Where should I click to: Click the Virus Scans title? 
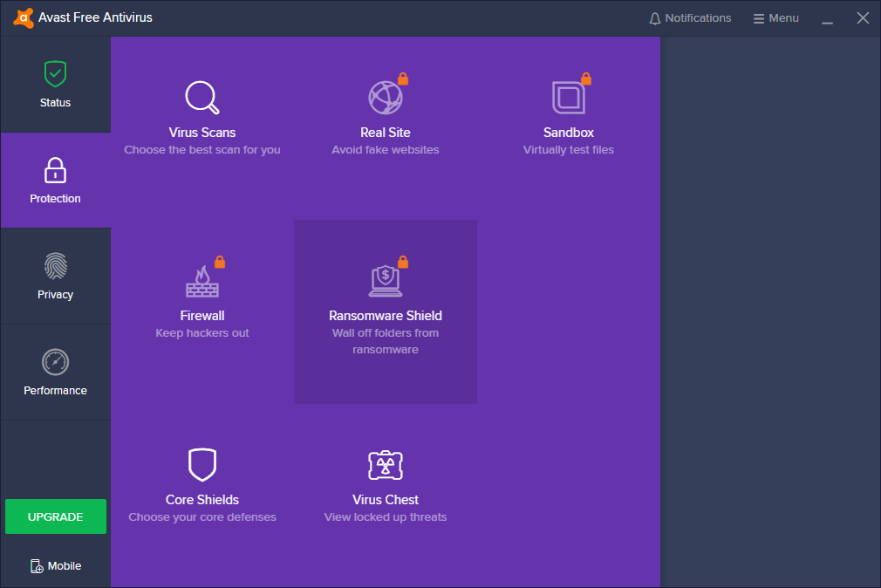(202, 132)
